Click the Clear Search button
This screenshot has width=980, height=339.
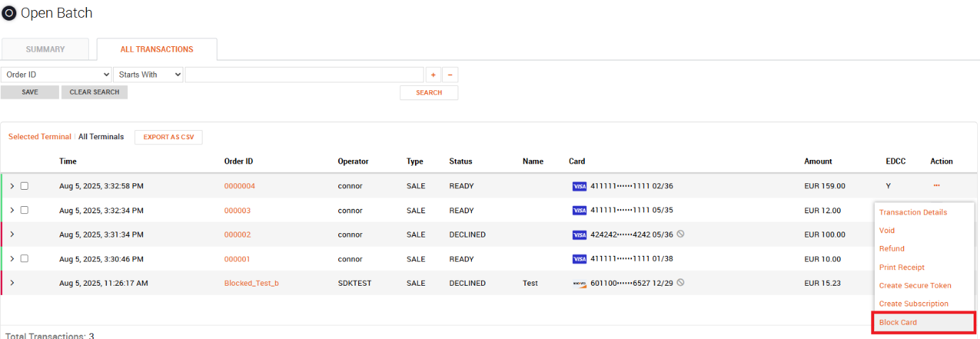[x=95, y=92]
